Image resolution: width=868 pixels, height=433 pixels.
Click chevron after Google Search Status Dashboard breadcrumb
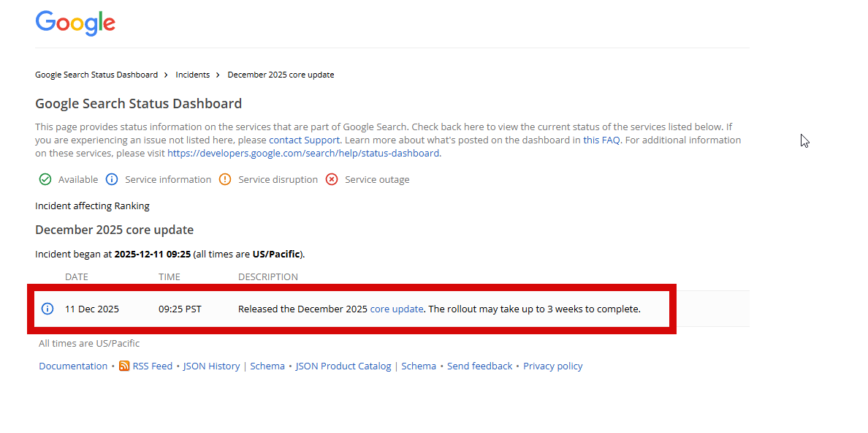166,75
